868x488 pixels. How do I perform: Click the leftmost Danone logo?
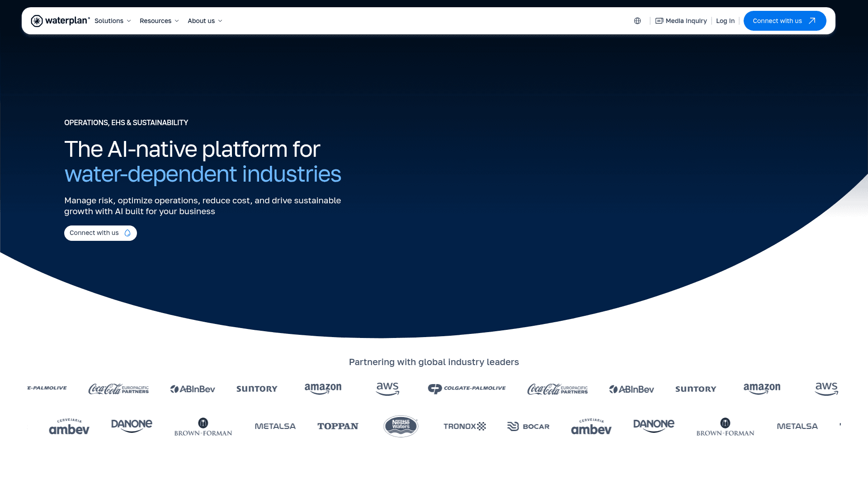tap(132, 426)
